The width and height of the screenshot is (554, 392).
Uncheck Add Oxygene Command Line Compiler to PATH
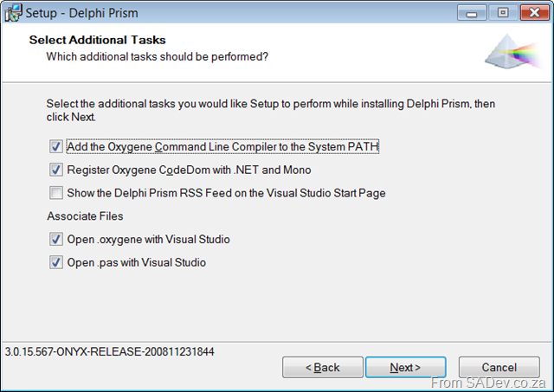click(56, 146)
